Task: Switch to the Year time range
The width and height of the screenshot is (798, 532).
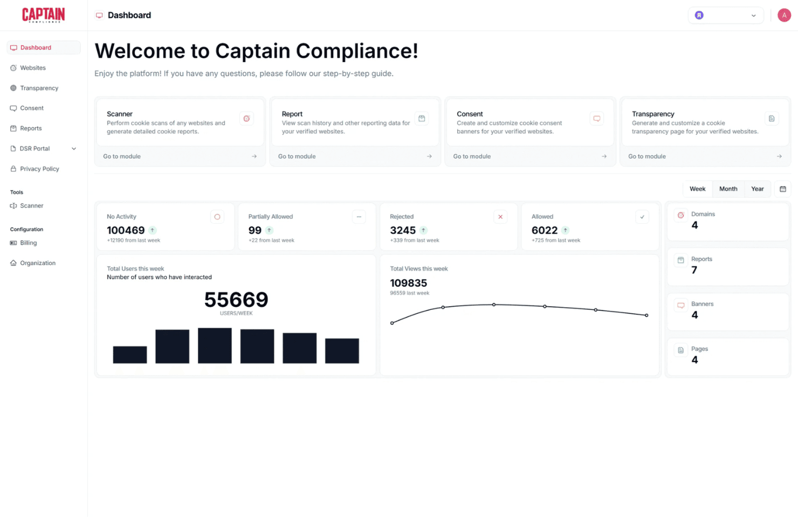Action: [x=757, y=189]
